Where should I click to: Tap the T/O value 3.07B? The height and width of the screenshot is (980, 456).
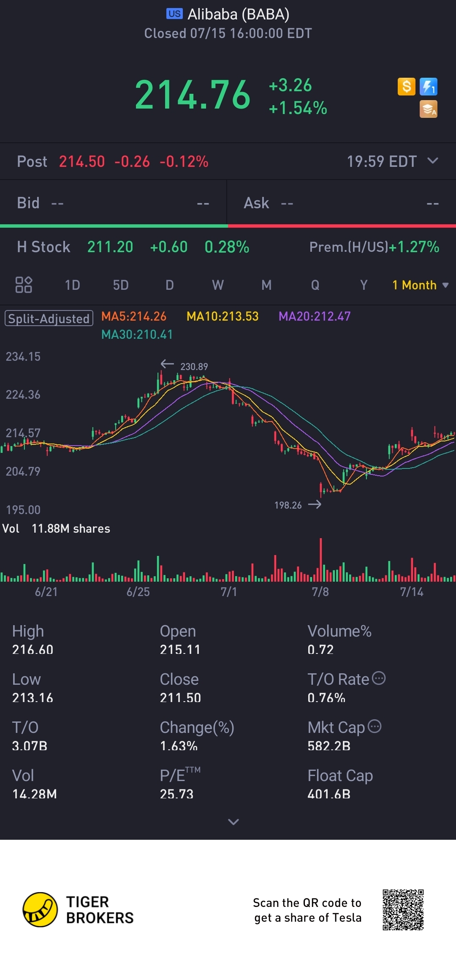[x=30, y=746]
